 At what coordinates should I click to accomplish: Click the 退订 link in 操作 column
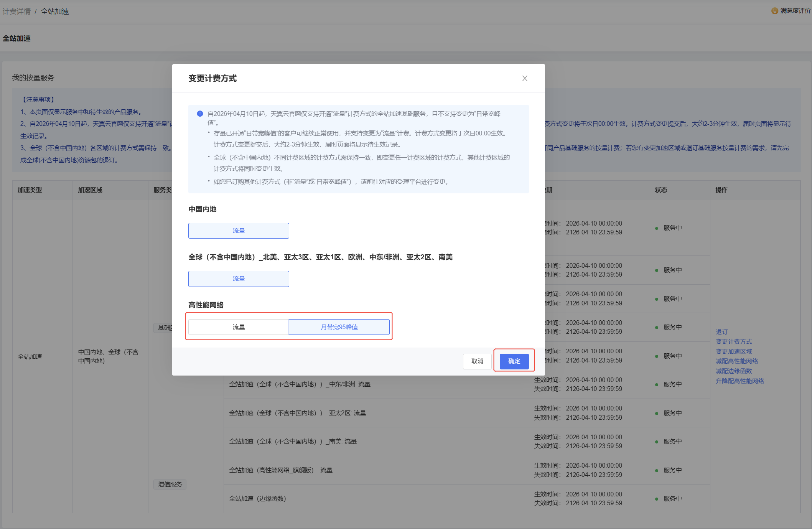click(721, 331)
